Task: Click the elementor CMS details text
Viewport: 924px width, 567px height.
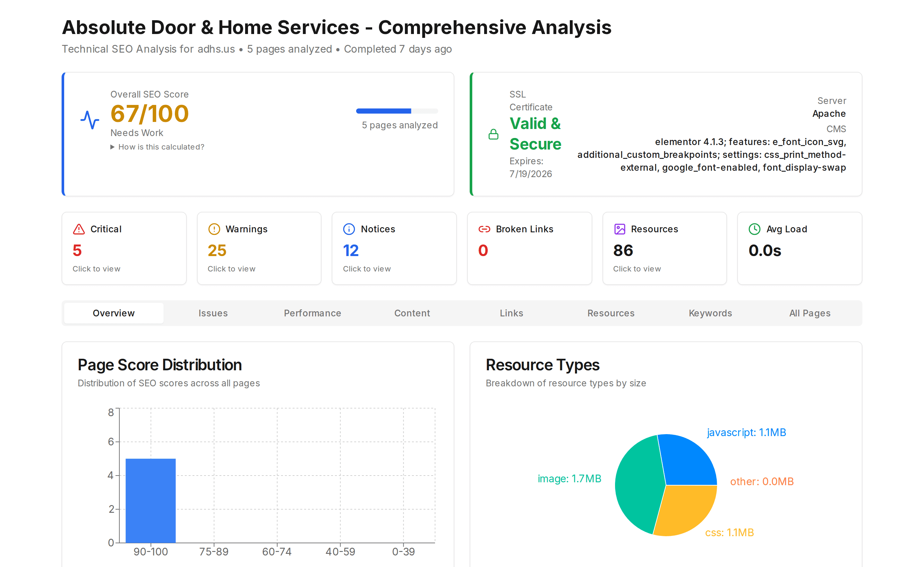Action: (x=711, y=154)
